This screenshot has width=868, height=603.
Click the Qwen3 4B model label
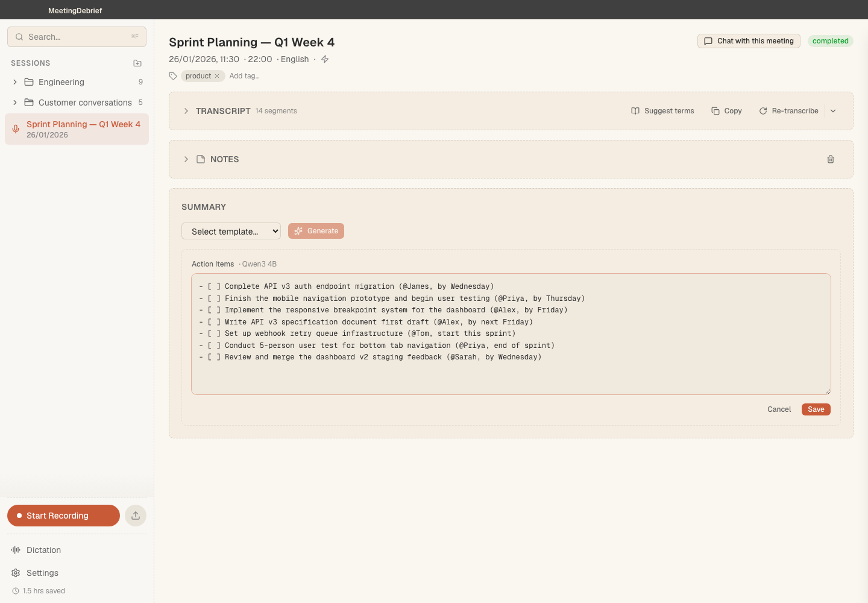pos(259,264)
